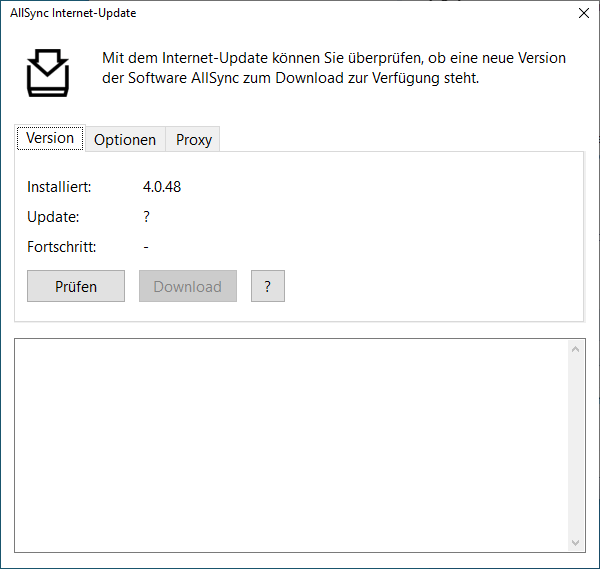
Task: Click the AllSync Internet-Update title bar
Action: click(x=250, y=14)
